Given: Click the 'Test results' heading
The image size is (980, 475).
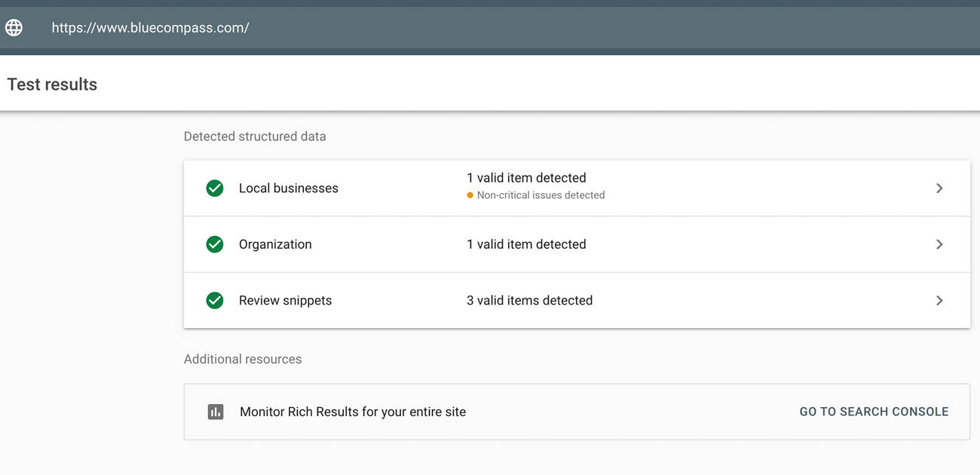Looking at the screenshot, I should [x=52, y=84].
